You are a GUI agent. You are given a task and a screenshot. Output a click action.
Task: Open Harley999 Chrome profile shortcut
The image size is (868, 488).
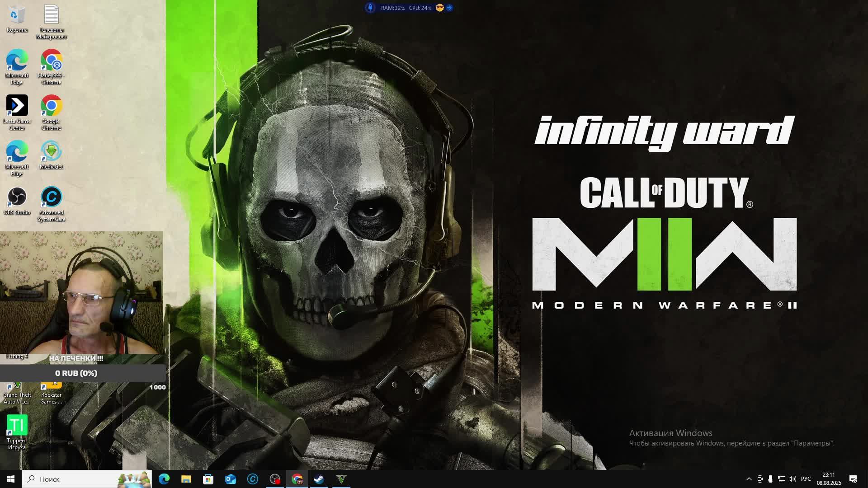51,60
